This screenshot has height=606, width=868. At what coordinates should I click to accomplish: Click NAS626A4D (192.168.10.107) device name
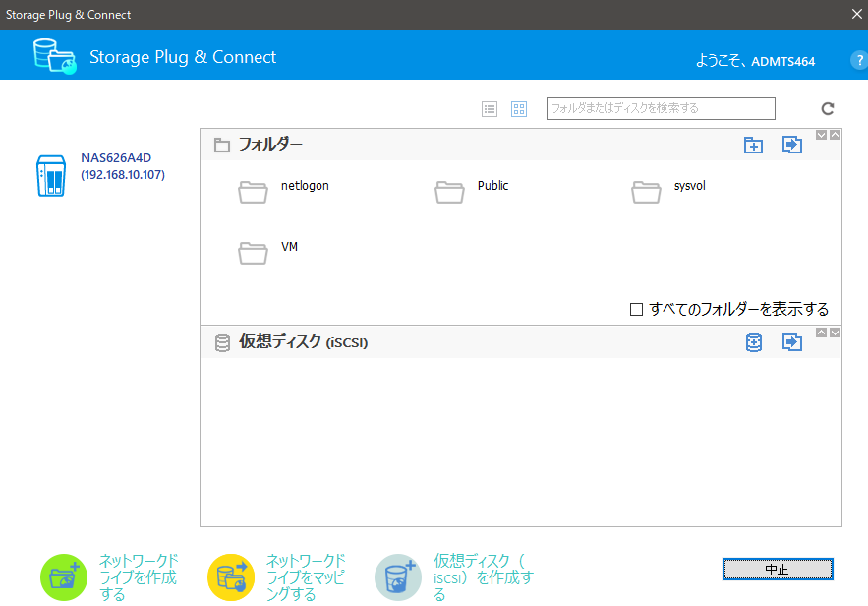pyautogui.click(x=123, y=166)
